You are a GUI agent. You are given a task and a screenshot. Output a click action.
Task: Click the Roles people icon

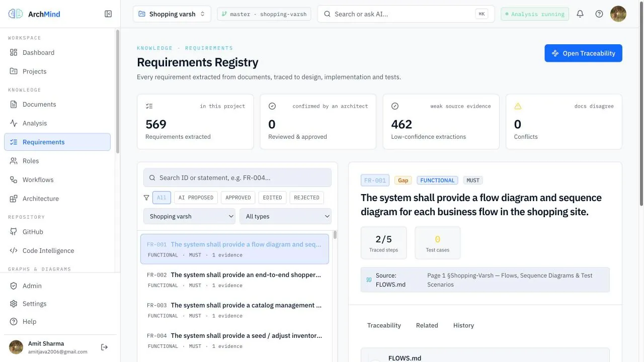[14, 161]
